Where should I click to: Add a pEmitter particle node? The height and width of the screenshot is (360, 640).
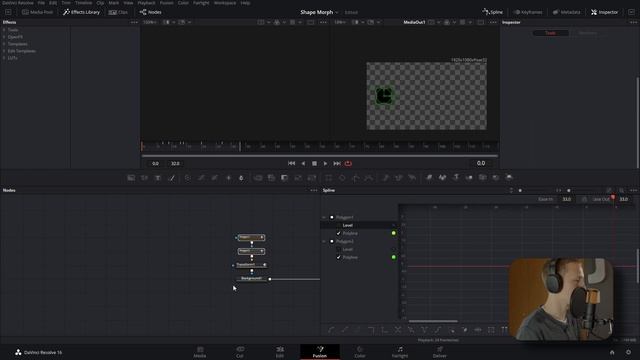[x=385, y=178]
